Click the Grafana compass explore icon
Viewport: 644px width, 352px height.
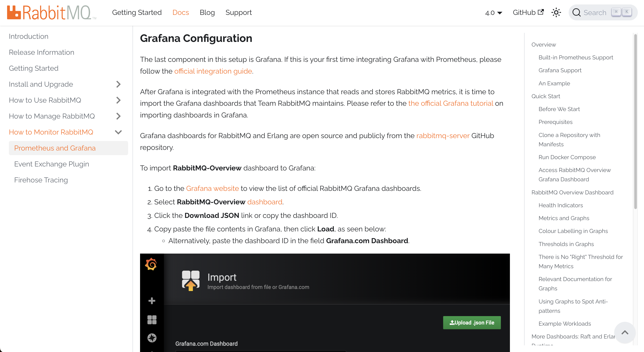pyautogui.click(x=152, y=338)
